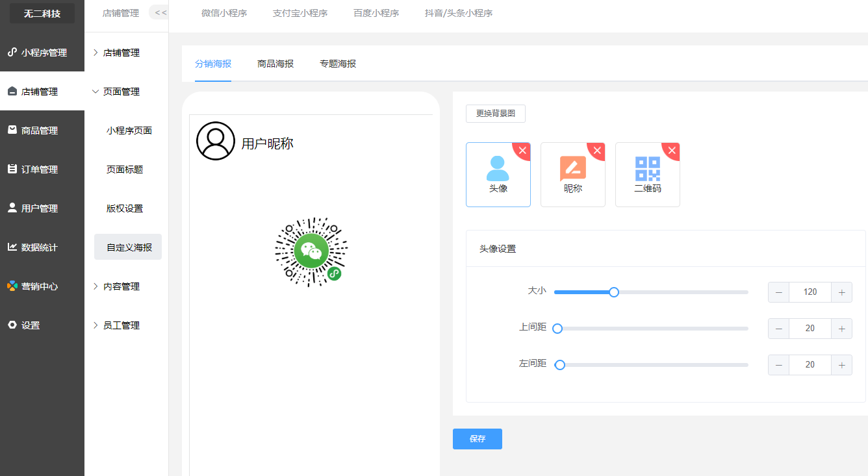
Task: Click the 订单管理 list icon
Action: (x=12, y=169)
